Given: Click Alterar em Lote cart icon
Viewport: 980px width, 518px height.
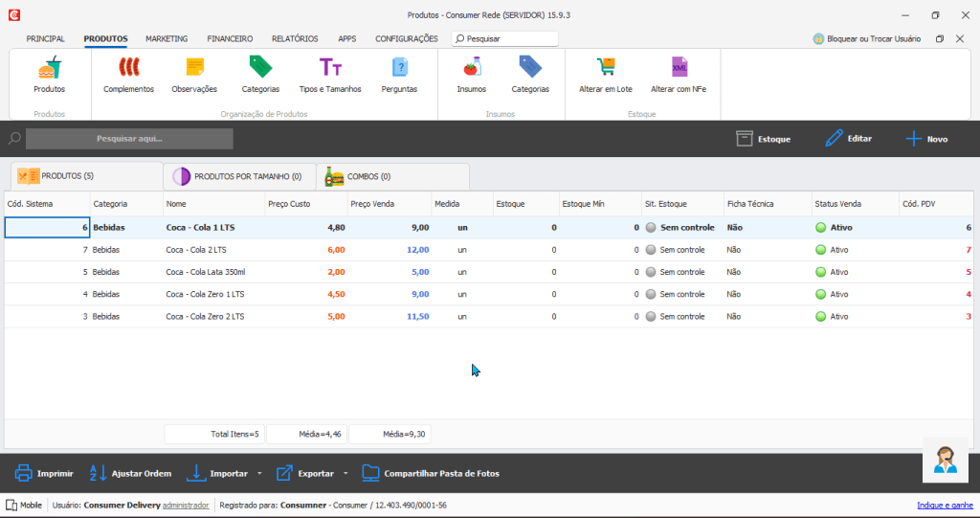Looking at the screenshot, I should click(605, 68).
